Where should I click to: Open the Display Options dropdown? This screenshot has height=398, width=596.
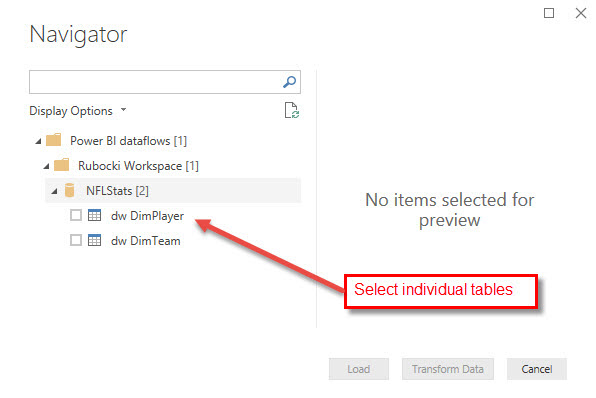(78, 111)
